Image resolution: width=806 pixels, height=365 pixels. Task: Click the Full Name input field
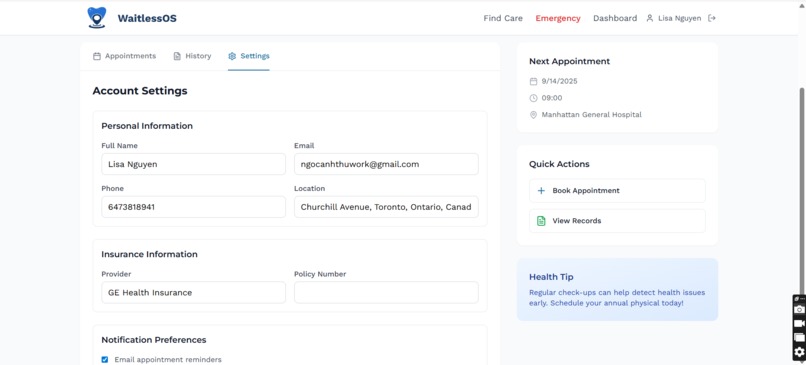pyautogui.click(x=193, y=164)
